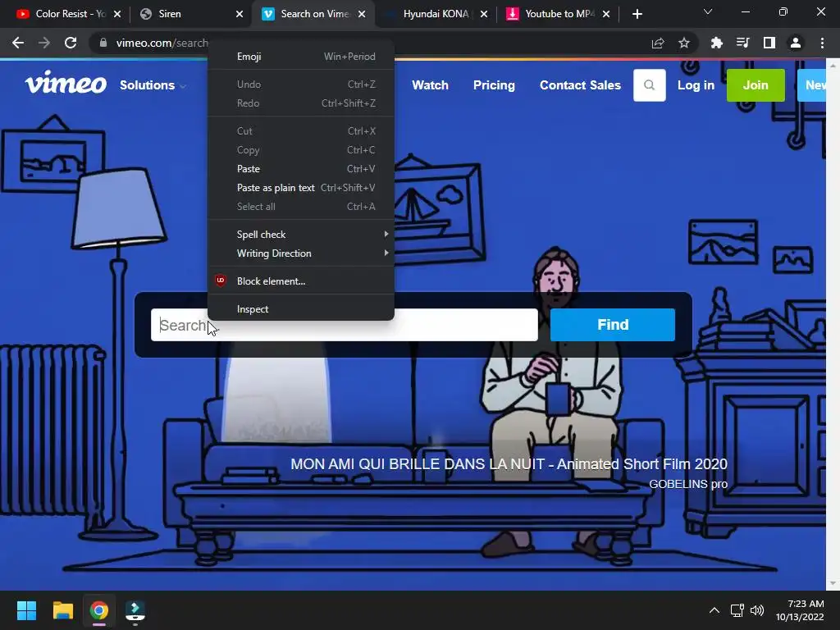Open the Watch nav link
The image size is (840, 630).
coord(430,85)
